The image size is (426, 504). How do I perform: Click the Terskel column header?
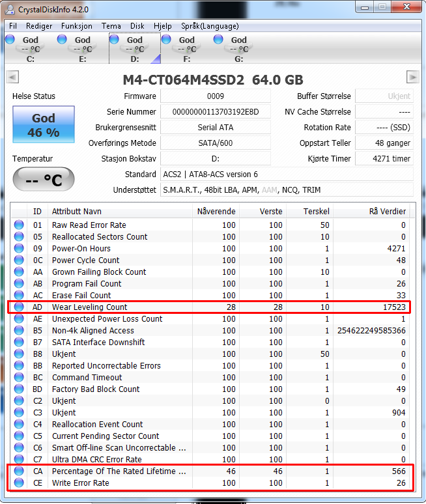click(x=309, y=211)
